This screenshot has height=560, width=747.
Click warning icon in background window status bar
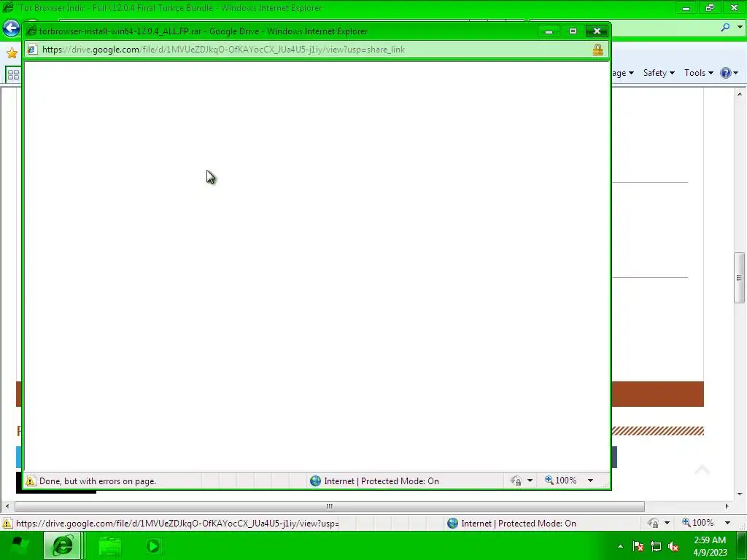tap(7, 523)
